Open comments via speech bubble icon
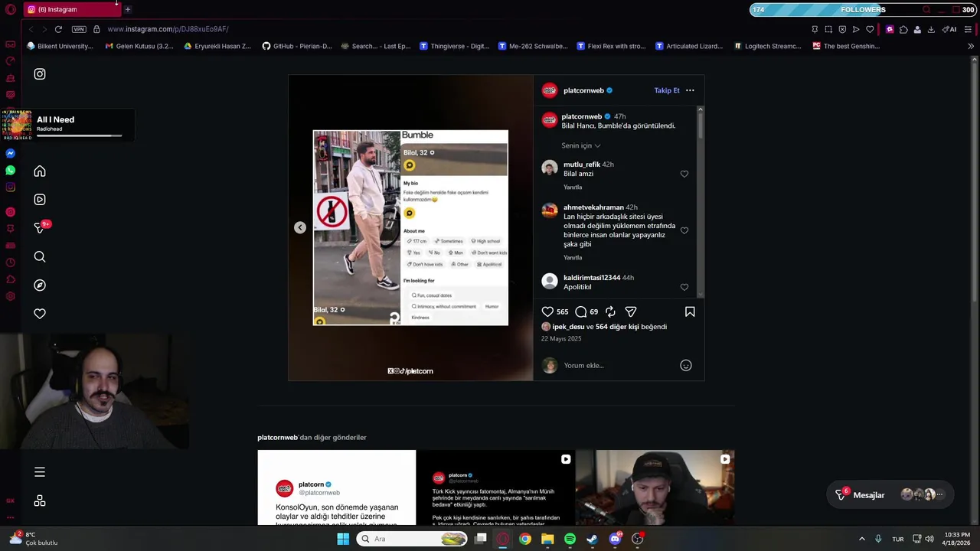Image resolution: width=980 pixels, height=551 pixels. pyautogui.click(x=581, y=311)
